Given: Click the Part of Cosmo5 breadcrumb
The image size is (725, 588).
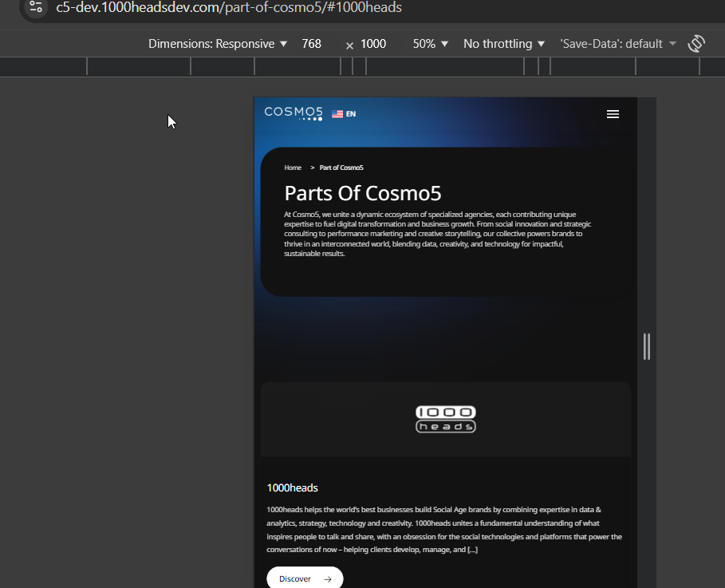Looking at the screenshot, I should 341,168.
